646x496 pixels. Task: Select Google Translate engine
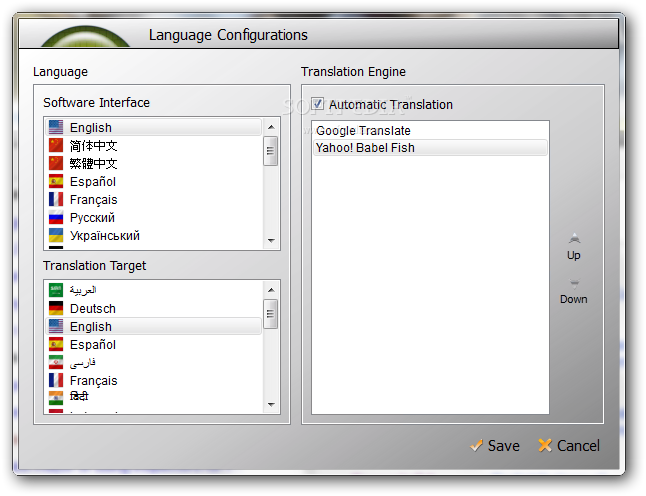(430, 131)
